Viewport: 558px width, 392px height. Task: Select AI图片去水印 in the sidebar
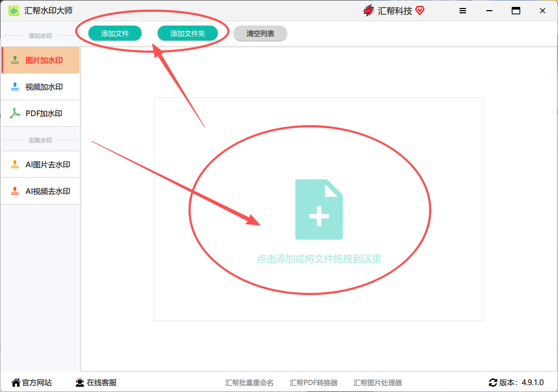coord(40,165)
